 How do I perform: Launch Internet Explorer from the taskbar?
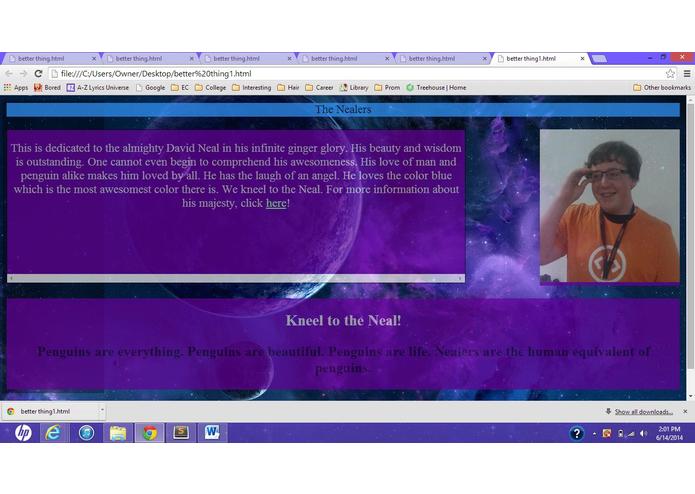[54, 432]
